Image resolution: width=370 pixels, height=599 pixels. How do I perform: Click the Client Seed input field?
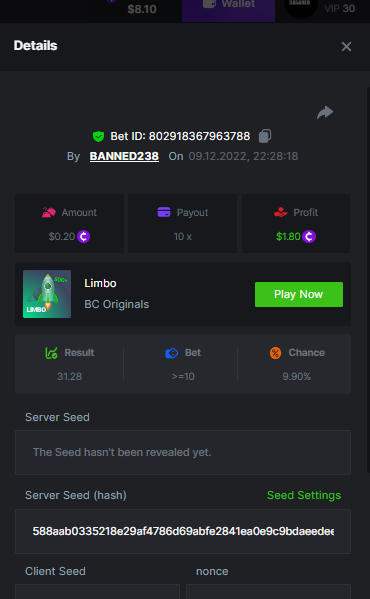point(97,591)
